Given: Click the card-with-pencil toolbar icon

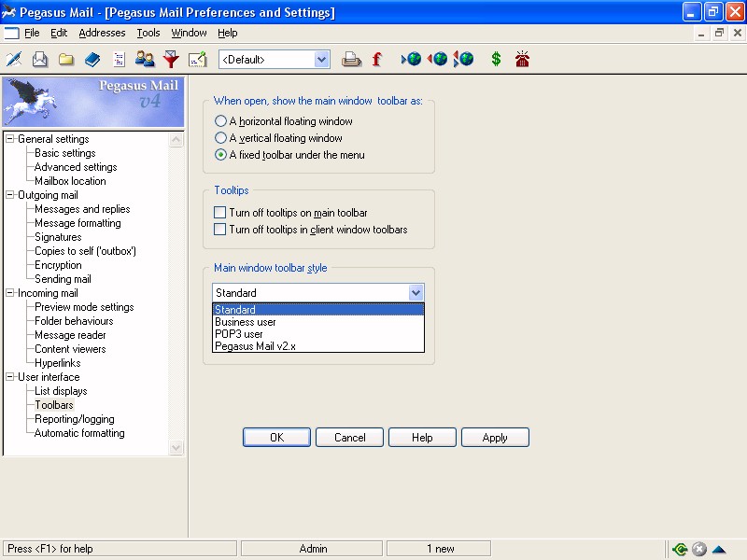Looking at the screenshot, I should point(197,59).
